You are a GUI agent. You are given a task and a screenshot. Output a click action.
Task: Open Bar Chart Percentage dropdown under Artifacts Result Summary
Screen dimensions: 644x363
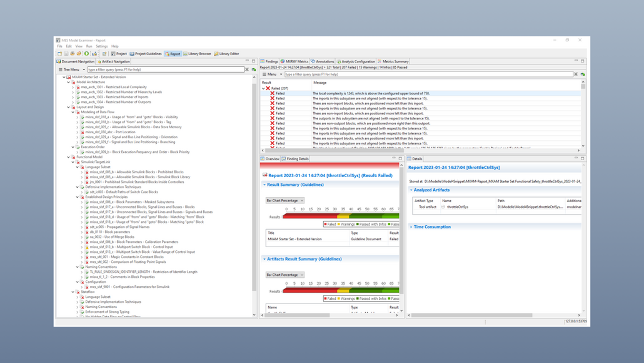coord(284,275)
